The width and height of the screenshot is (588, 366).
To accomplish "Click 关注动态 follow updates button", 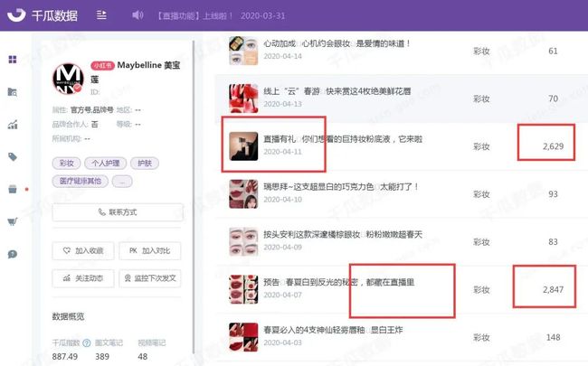I will (x=83, y=278).
